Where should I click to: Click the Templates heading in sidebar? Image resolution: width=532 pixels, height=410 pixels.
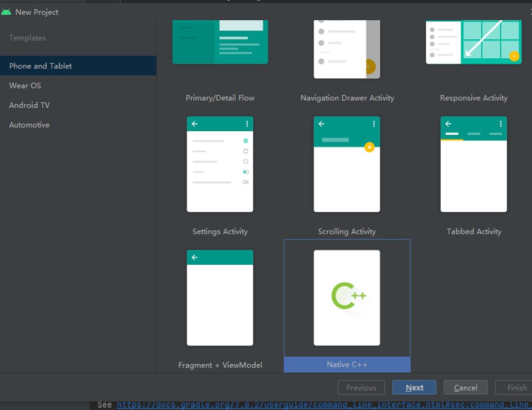28,38
